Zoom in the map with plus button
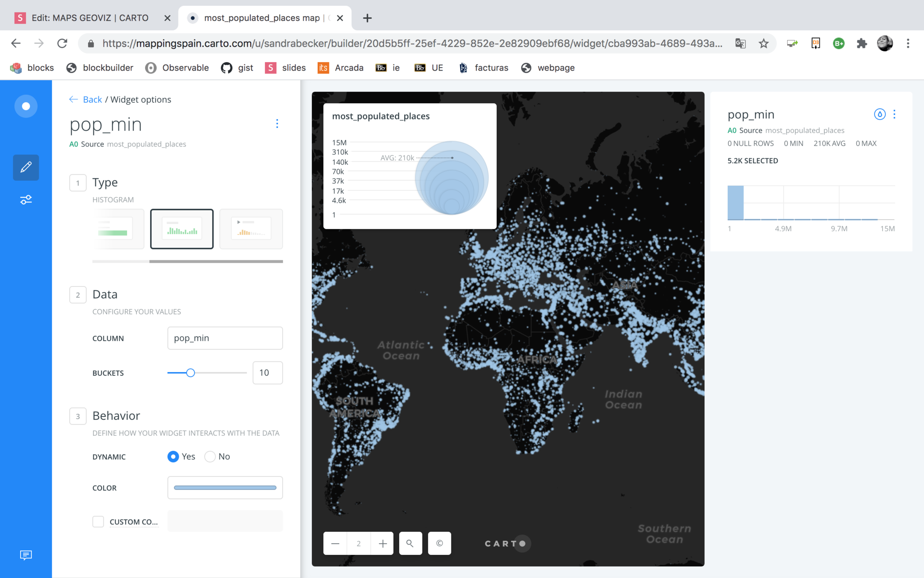Viewport: 924px width, 578px height. point(382,543)
